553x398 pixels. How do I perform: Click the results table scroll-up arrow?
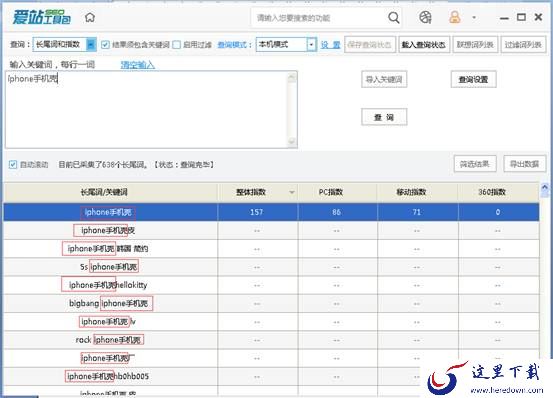[545, 189]
